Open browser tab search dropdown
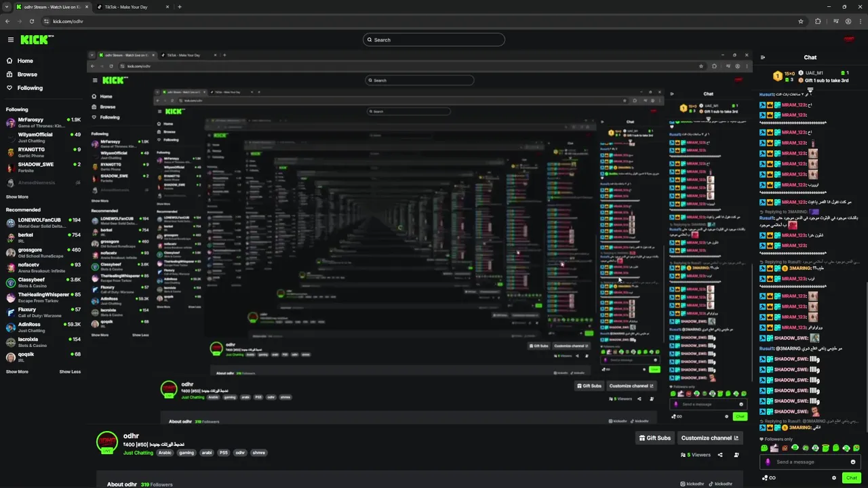 click(6, 7)
